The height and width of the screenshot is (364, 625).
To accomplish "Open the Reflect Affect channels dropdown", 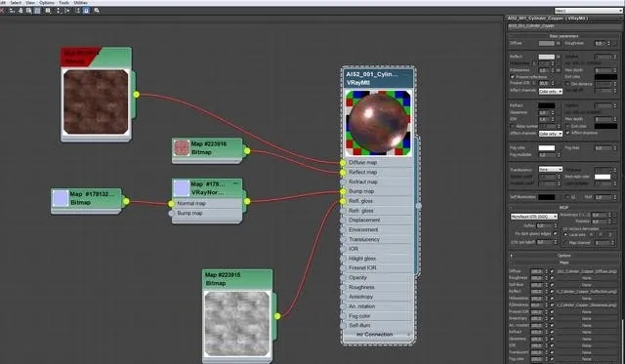I will (551, 91).
